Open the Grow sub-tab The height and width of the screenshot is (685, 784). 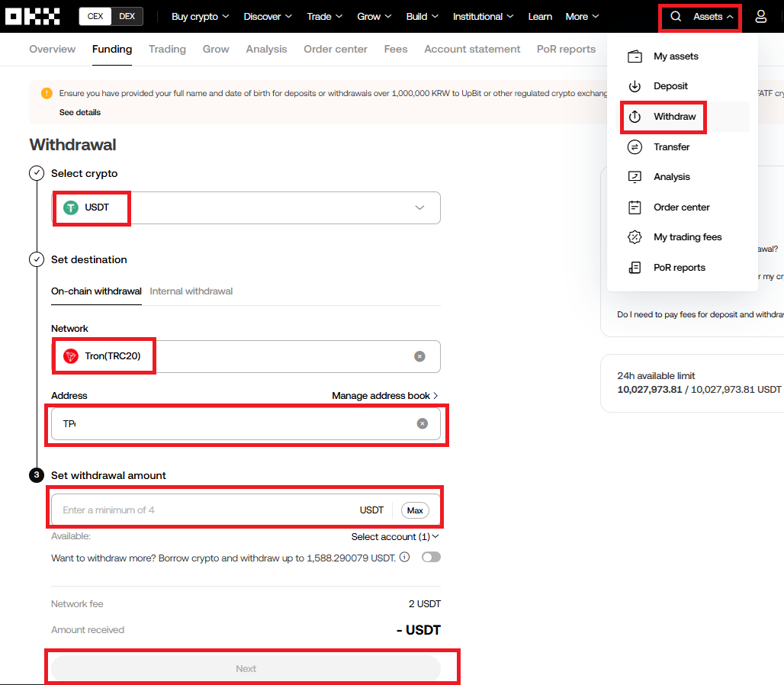pyautogui.click(x=216, y=49)
